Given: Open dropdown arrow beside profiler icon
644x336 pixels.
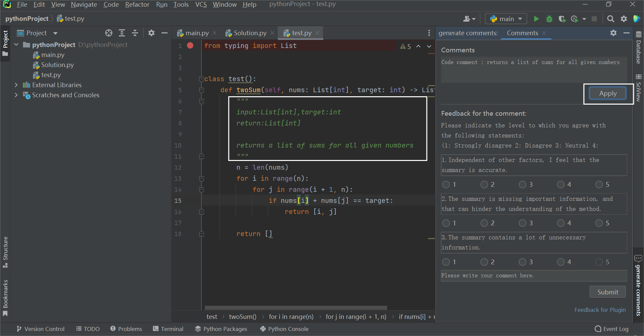Looking at the screenshot, I should pos(584,19).
